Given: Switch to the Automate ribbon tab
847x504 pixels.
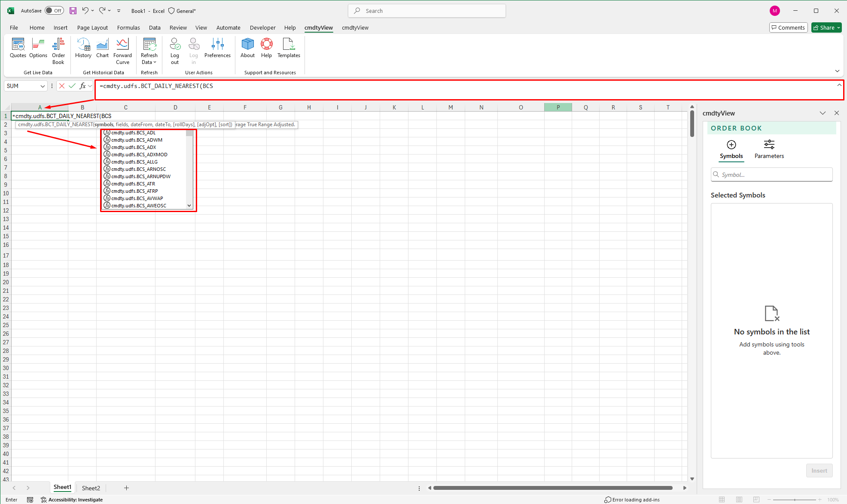Looking at the screenshot, I should pos(228,27).
